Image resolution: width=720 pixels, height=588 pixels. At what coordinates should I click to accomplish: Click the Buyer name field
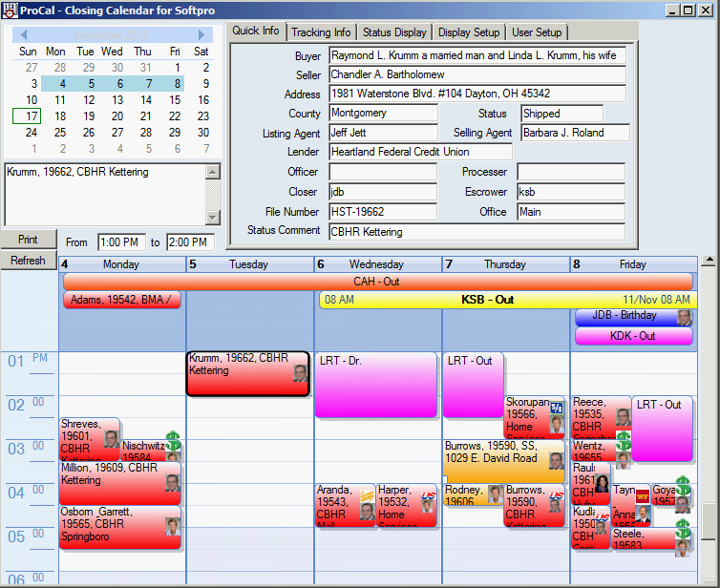click(x=477, y=55)
